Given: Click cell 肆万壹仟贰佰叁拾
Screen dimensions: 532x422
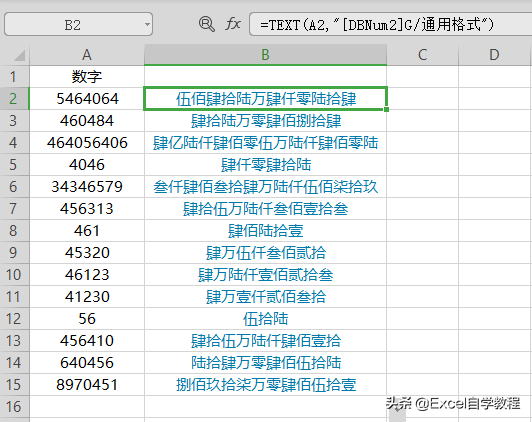Looking at the screenshot, I should coord(265,297).
